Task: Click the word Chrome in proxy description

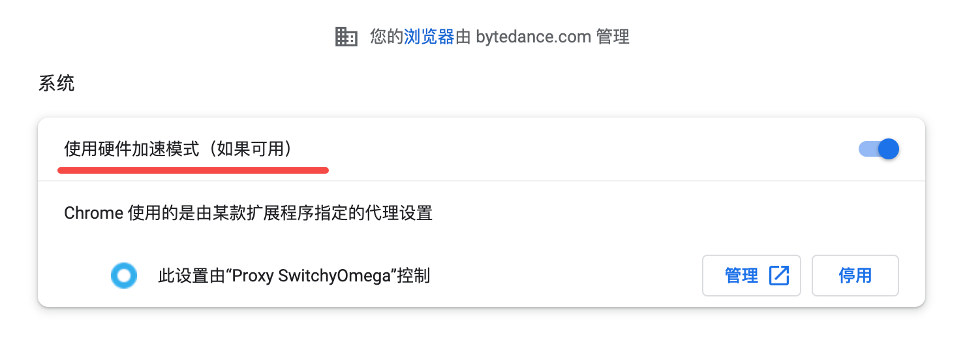Action: coord(94,213)
